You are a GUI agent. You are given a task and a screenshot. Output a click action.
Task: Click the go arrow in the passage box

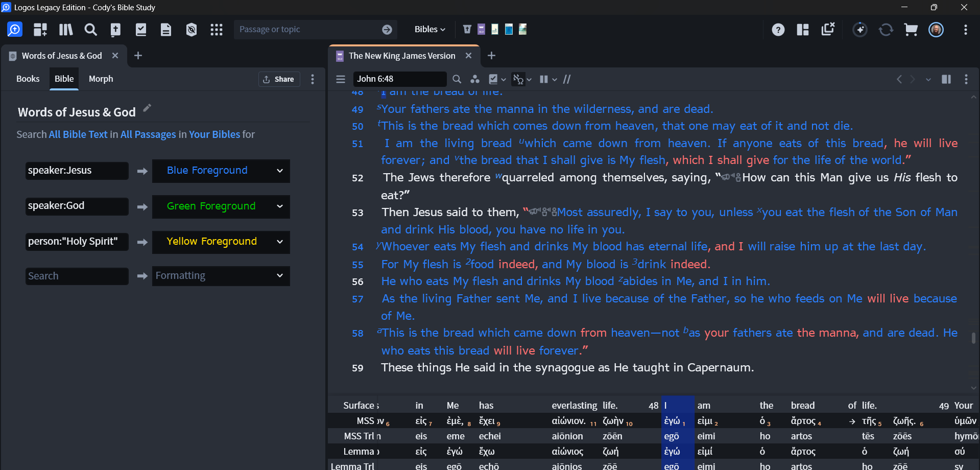click(x=387, y=30)
